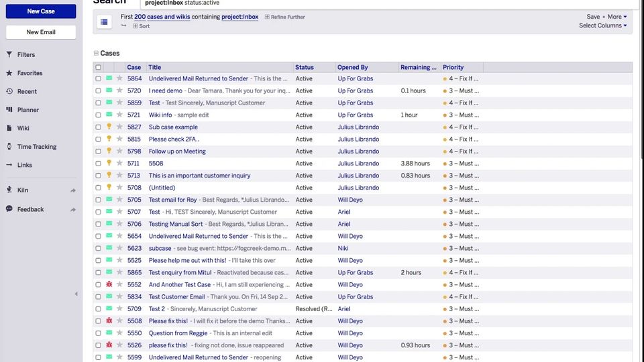Open the Kiln sidebar icon

(x=9, y=190)
